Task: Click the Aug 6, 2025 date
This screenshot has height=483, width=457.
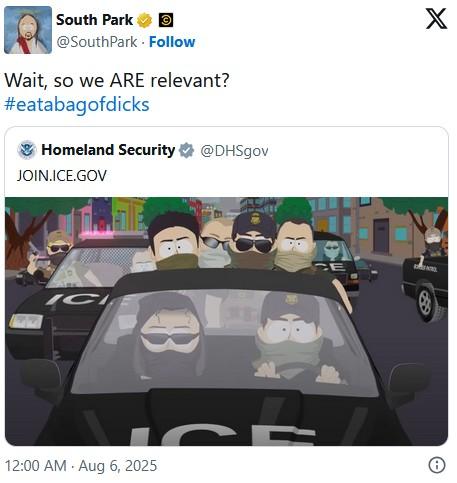Action: pyautogui.click(x=118, y=466)
